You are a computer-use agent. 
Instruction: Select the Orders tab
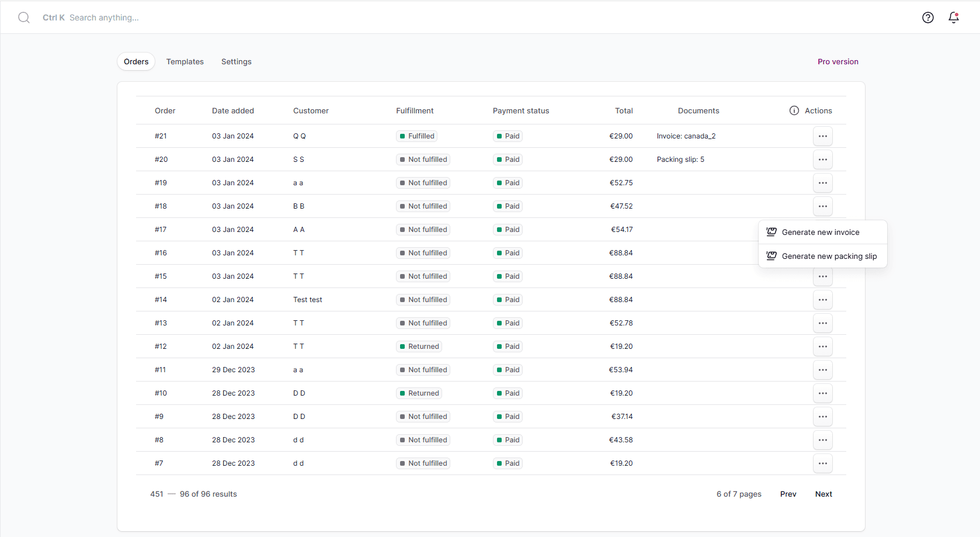tap(136, 61)
